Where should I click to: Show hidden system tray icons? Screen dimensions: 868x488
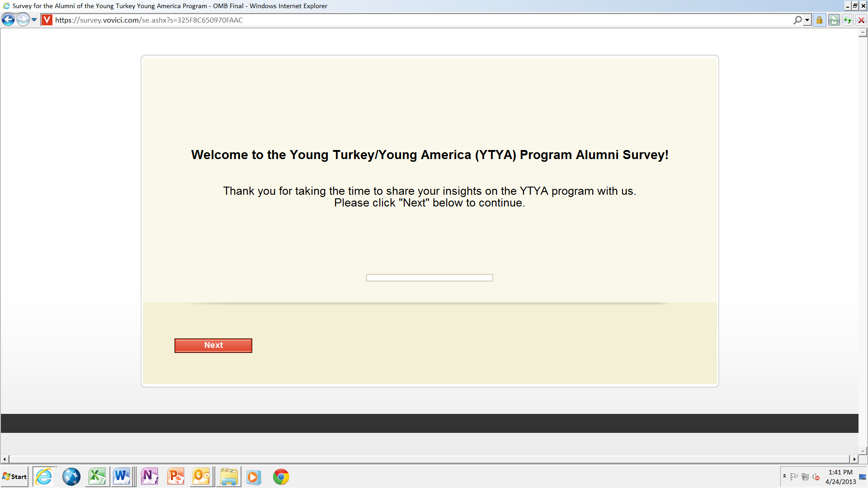pos(784,476)
